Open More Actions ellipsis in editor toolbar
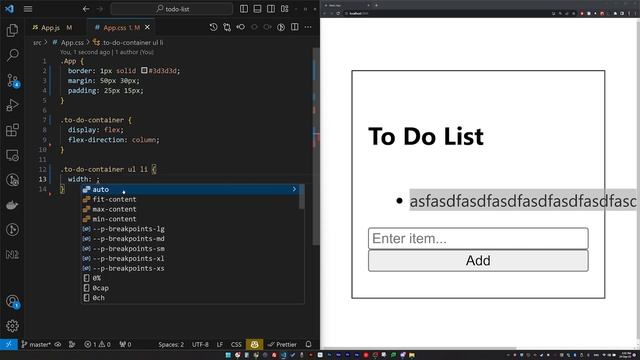 [308, 27]
